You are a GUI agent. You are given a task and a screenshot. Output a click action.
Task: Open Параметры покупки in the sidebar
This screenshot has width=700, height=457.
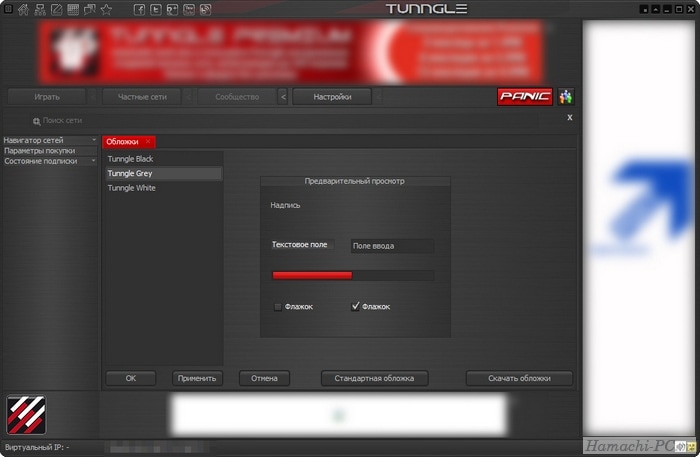tap(50, 151)
